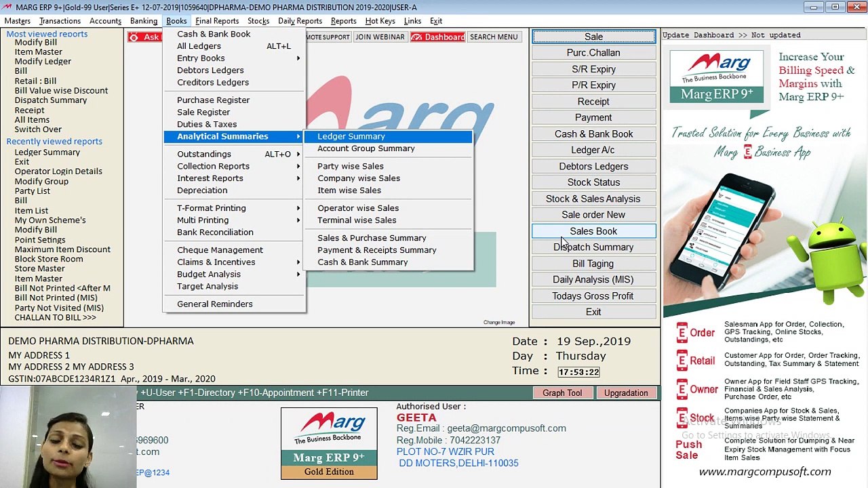
Task: Choose Sale Register
Action: [x=234, y=113]
